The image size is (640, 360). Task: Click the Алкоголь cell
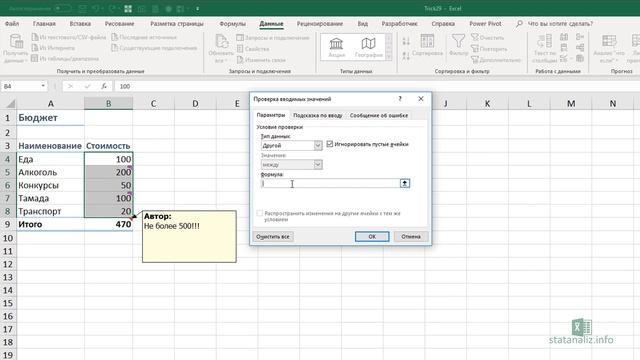click(x=51, y=172)
